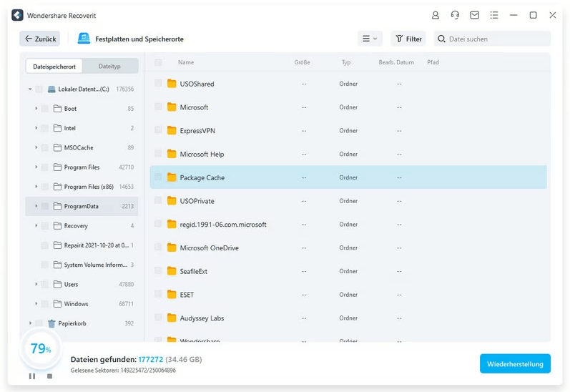Select System Volume Information in tree
This screenshot has width=570, height=392.
coord(82,265)
